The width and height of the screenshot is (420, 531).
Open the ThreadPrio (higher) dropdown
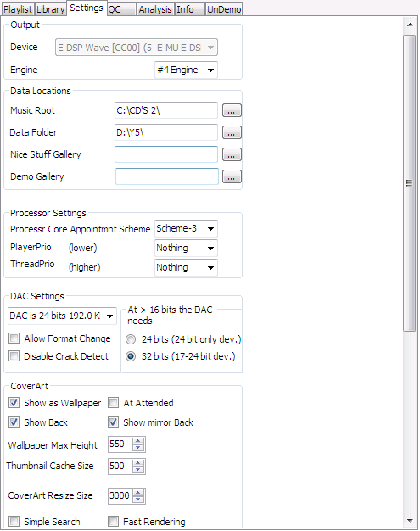pos(186,267)
